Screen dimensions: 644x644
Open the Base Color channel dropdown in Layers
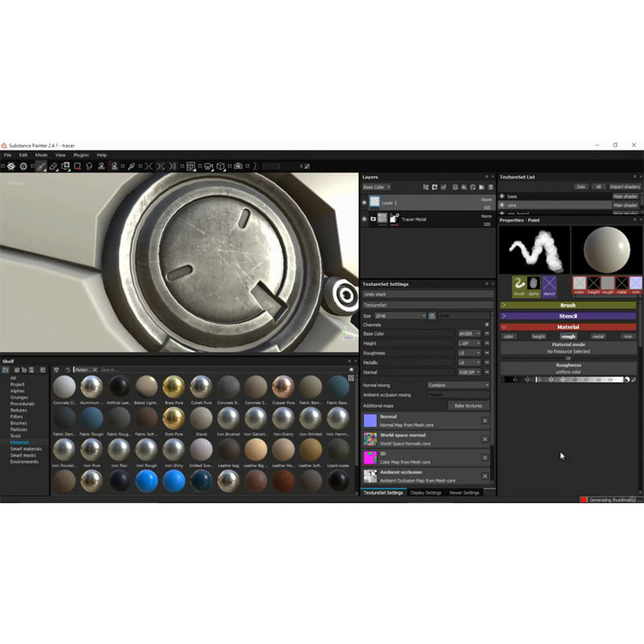[376, 186]
